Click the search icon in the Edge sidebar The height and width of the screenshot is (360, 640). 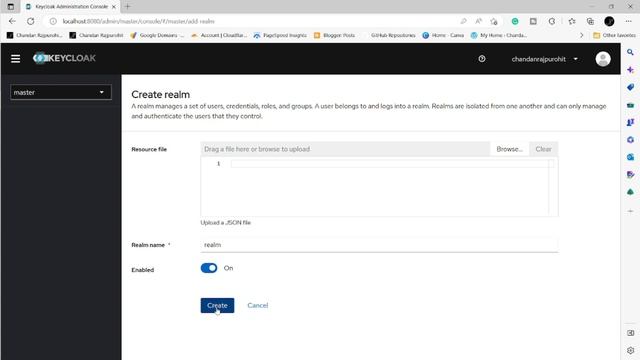pyautogui.click(x=630, y=52)
